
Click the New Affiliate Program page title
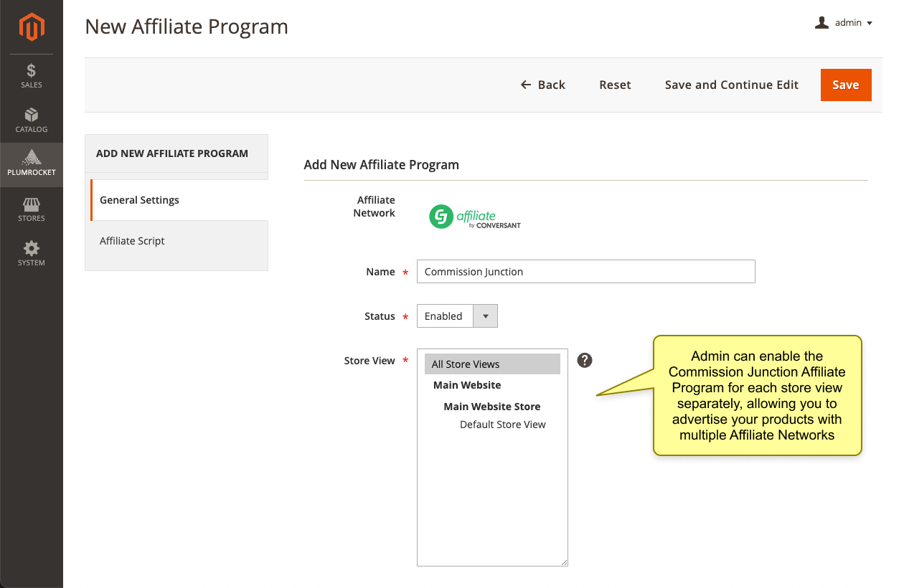coord(187,27)
